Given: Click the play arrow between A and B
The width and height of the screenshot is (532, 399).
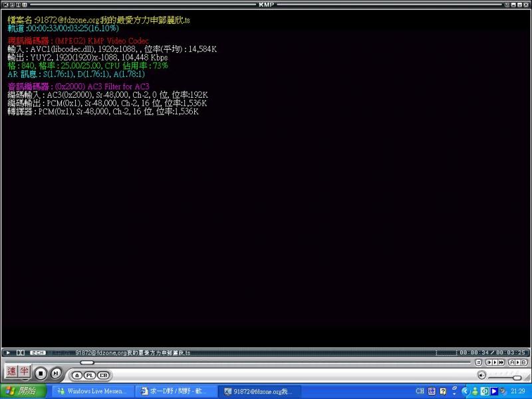Looking at the screenshot, I should 518,362.
